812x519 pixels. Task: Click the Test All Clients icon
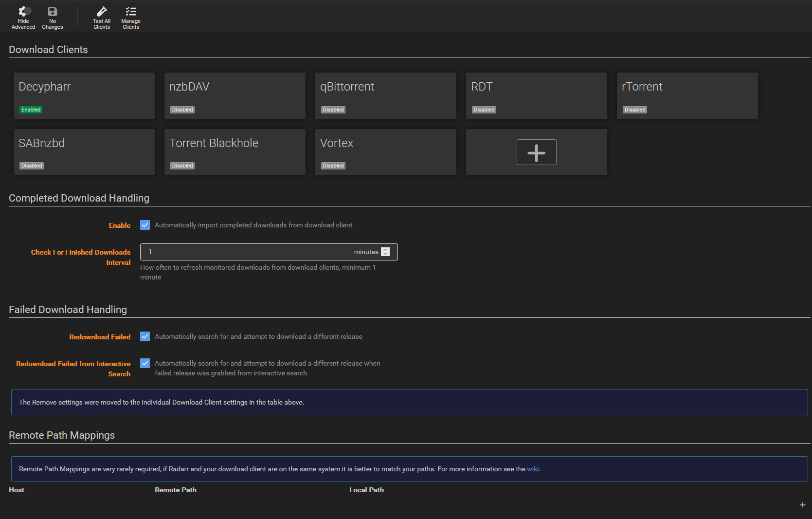[x=102, y=11]
